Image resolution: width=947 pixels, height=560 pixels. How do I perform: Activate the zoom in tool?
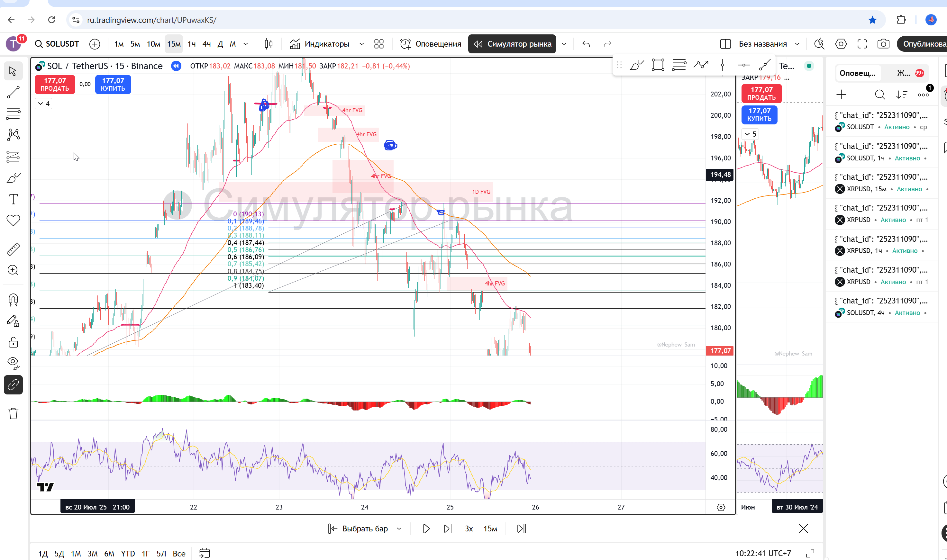point(13,270)
